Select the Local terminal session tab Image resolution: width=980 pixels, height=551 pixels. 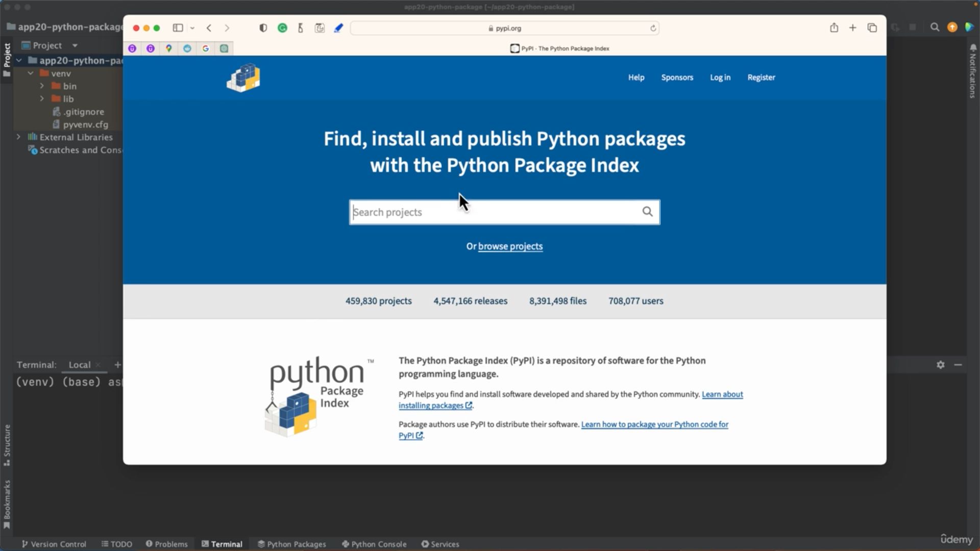click(79, 365)
